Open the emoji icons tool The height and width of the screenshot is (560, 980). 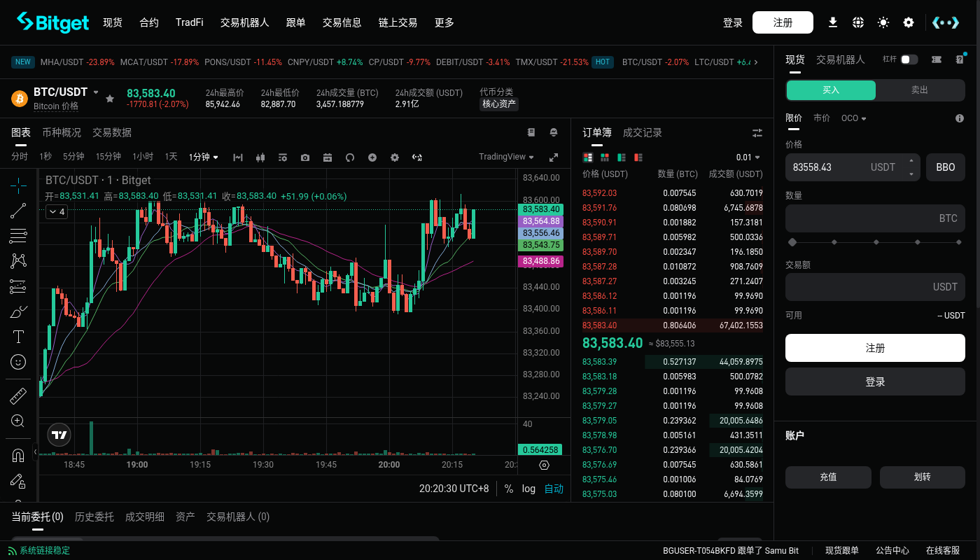click(x=19, y=362)
